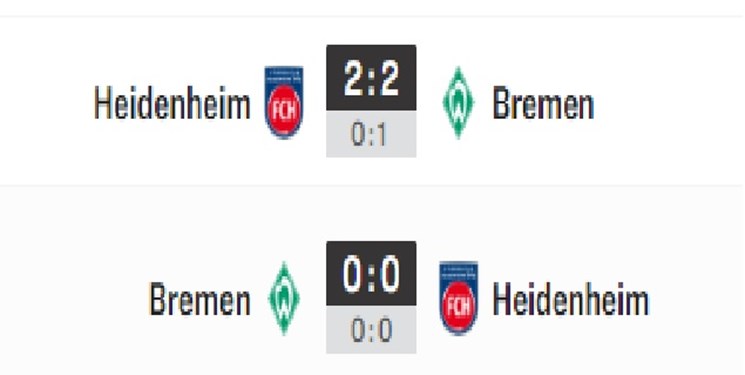Click the red FCH circle in the bottom crest
Screen dimensions: 745x375
tap(458, 307)
